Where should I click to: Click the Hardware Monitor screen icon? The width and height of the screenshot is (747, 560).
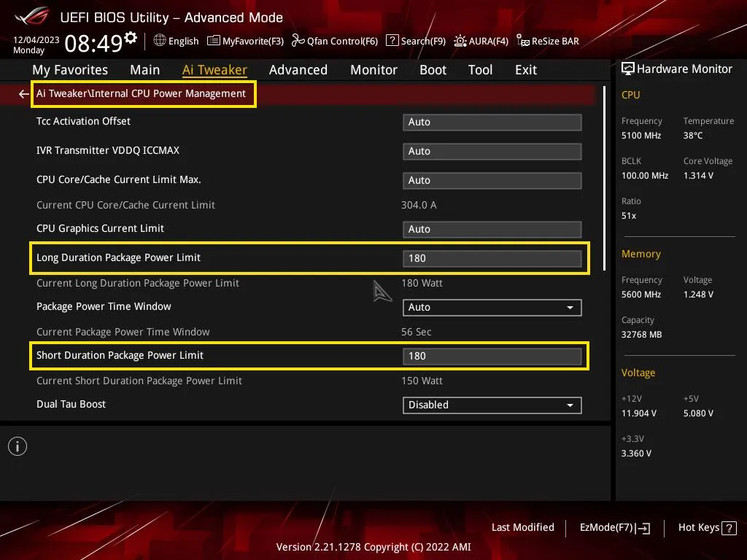coord(628,69)
